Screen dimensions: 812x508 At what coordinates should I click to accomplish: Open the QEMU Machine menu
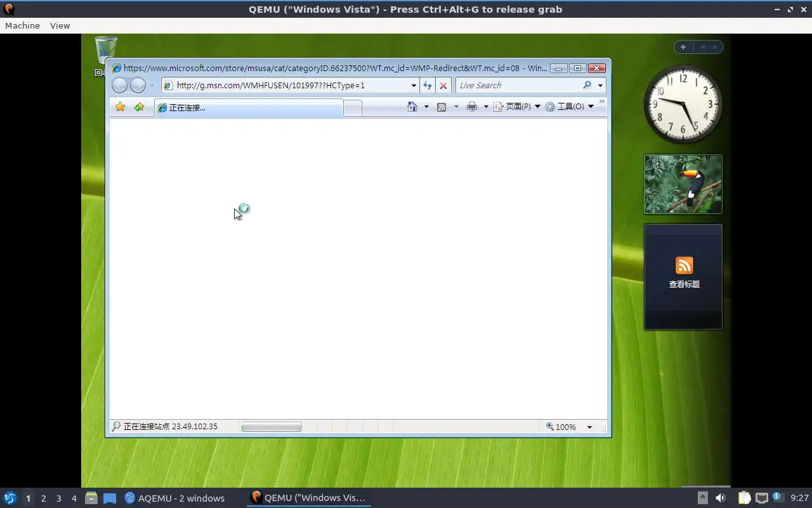point(22,25)
